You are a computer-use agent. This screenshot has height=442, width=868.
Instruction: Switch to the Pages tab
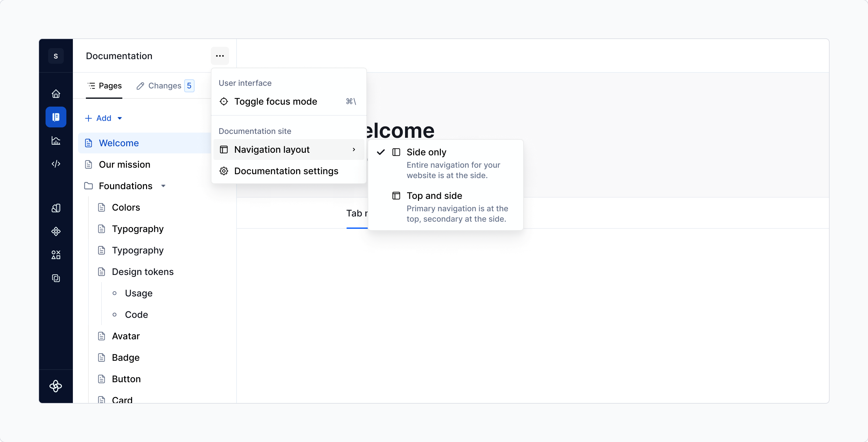click(x=104, y=86)
